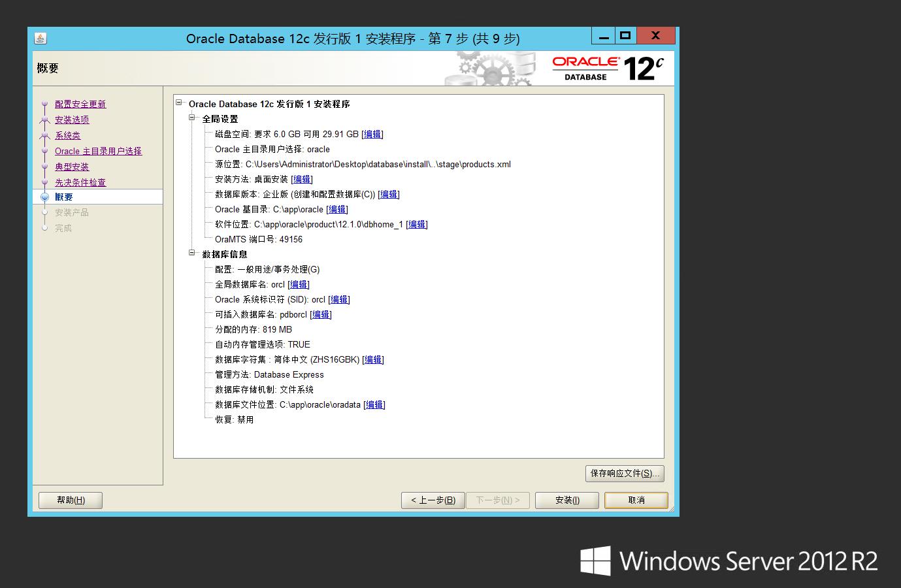Screen dimensions: 901x588
Task: Select the 数据库存储机制: 文件系统 row
Action: tap(264, 389)
